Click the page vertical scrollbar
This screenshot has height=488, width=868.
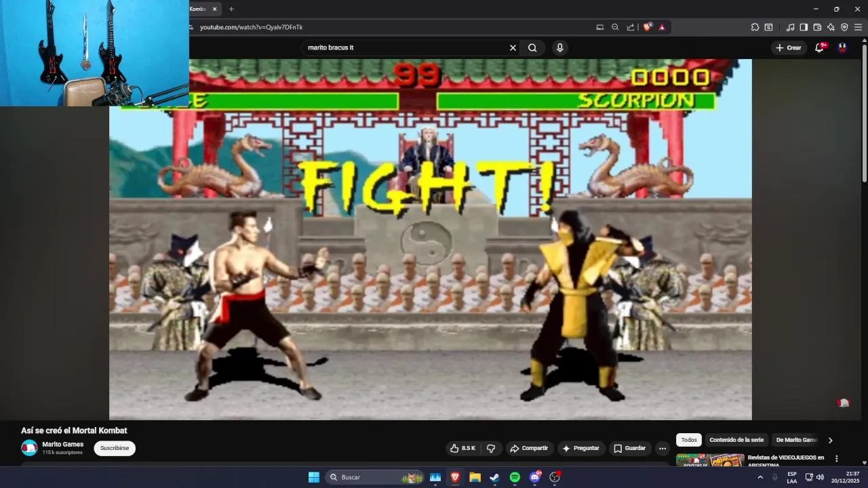click(x=864, y=112)
